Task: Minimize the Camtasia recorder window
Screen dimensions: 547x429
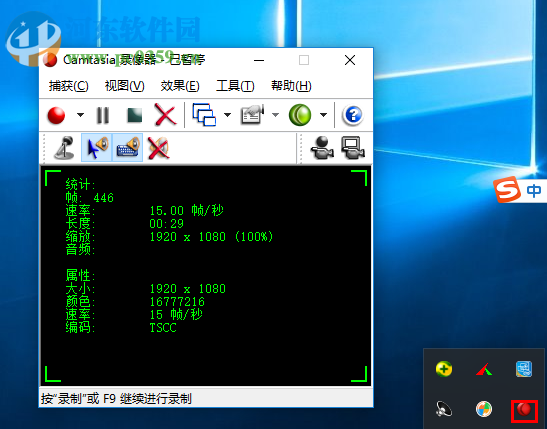Action: (x=259, y=60)
